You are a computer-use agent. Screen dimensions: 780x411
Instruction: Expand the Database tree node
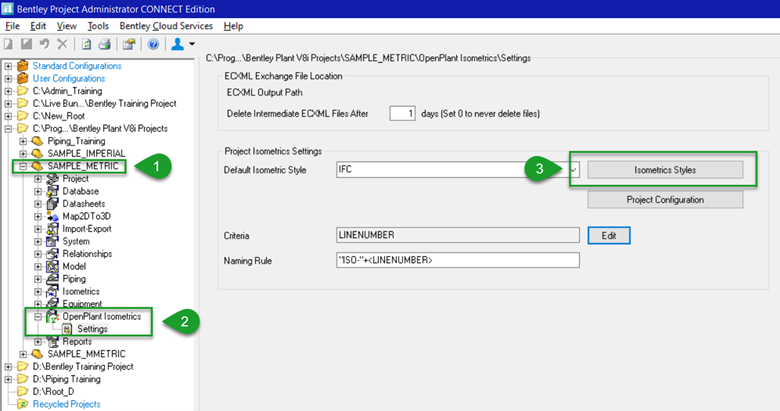tap(38, 191)
